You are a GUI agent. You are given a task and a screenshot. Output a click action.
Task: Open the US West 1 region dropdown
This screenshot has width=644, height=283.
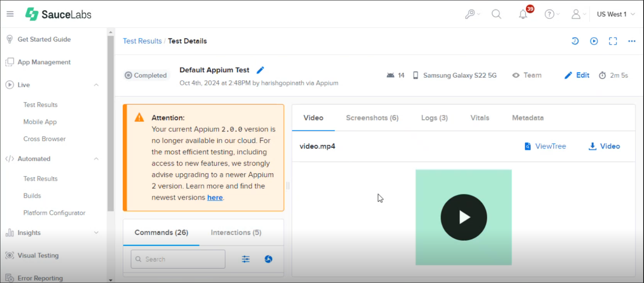tap(616, 14)
